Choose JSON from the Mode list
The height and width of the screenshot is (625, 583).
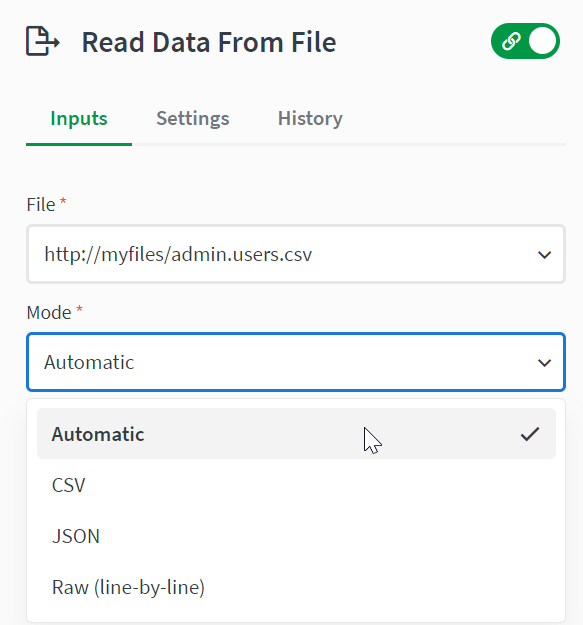point(296,536)
